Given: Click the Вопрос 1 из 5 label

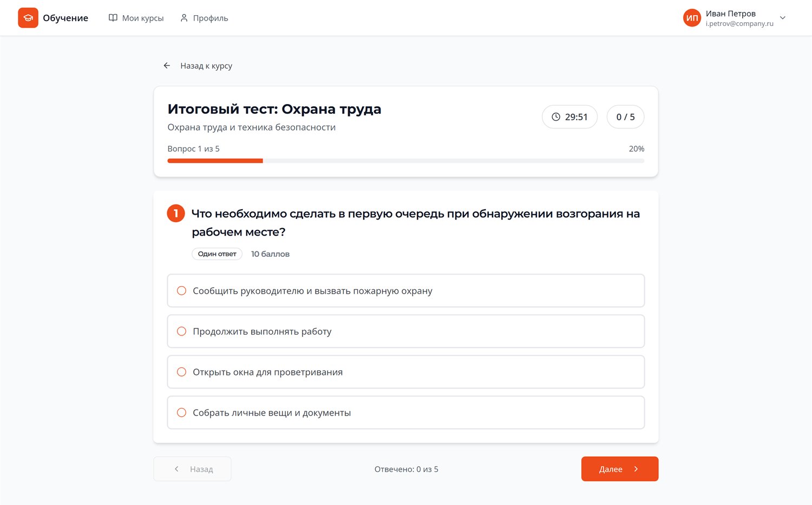Looking at the screenshot, I should (194, 148).
